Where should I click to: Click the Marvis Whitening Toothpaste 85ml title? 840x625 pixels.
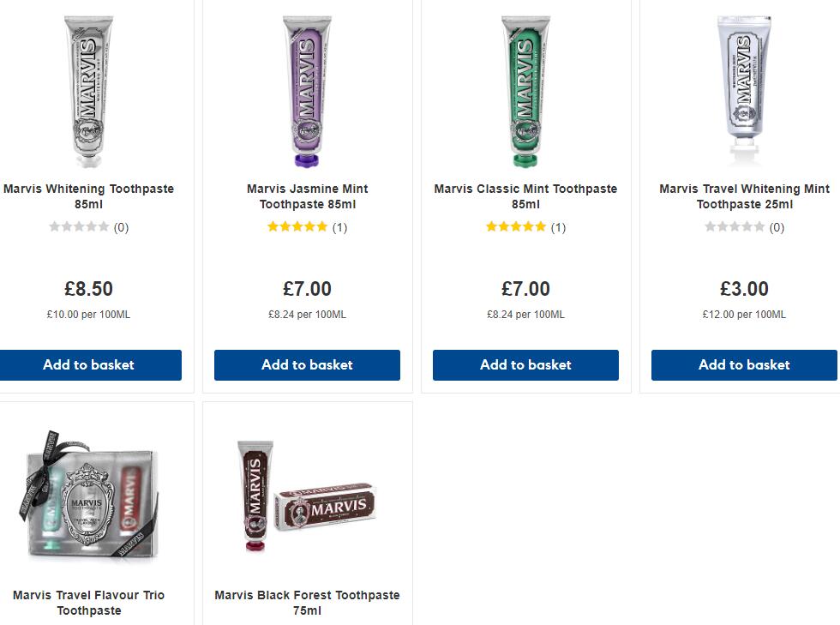88,196
